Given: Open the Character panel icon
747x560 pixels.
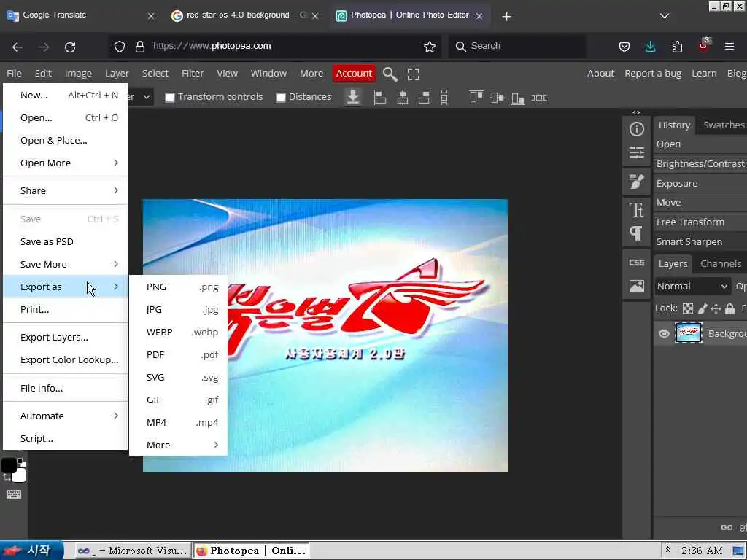Looking at the screenshot, I should (636, 209).
